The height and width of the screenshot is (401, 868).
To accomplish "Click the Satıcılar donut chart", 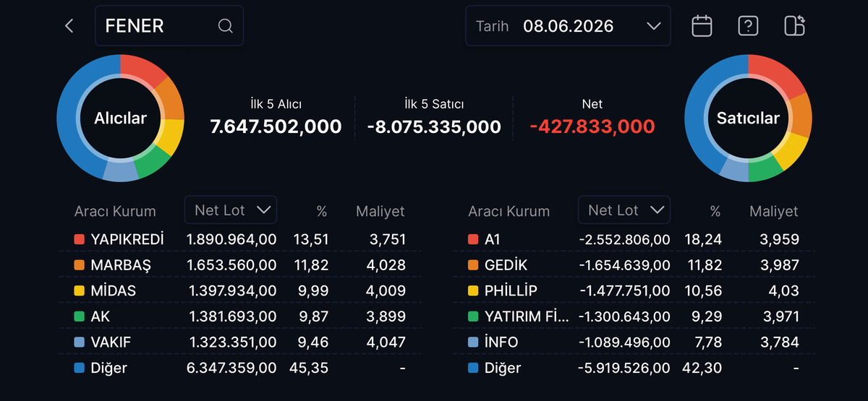I will (x=748, y=118).
